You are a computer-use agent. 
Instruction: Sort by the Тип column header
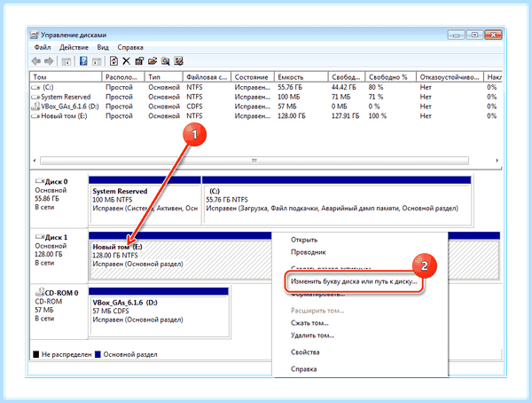click(x=163, y=77)
